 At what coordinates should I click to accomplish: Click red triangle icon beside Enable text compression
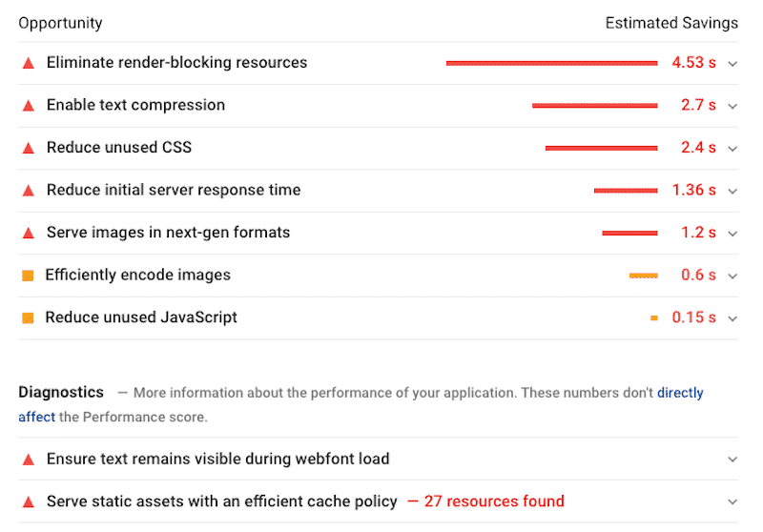(28, 106)
